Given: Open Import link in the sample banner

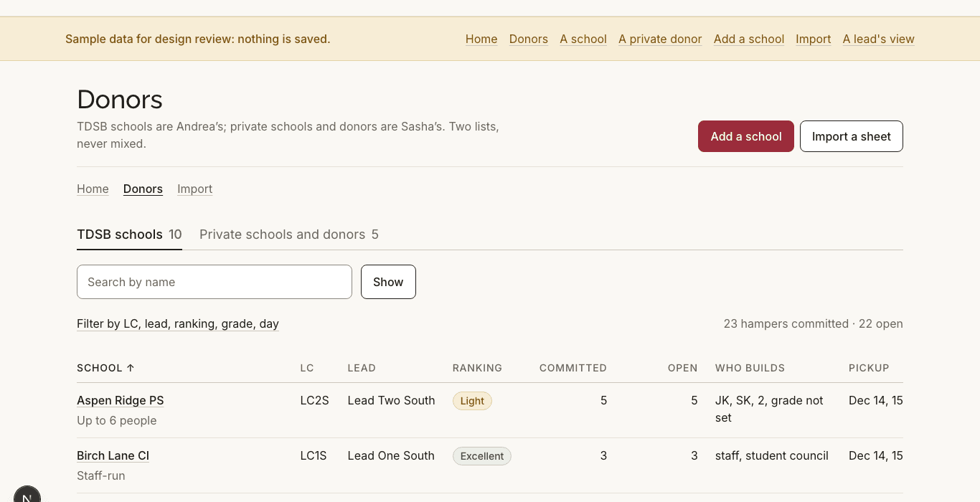Looking at the screenshot, I should click(x=814, y=39).
